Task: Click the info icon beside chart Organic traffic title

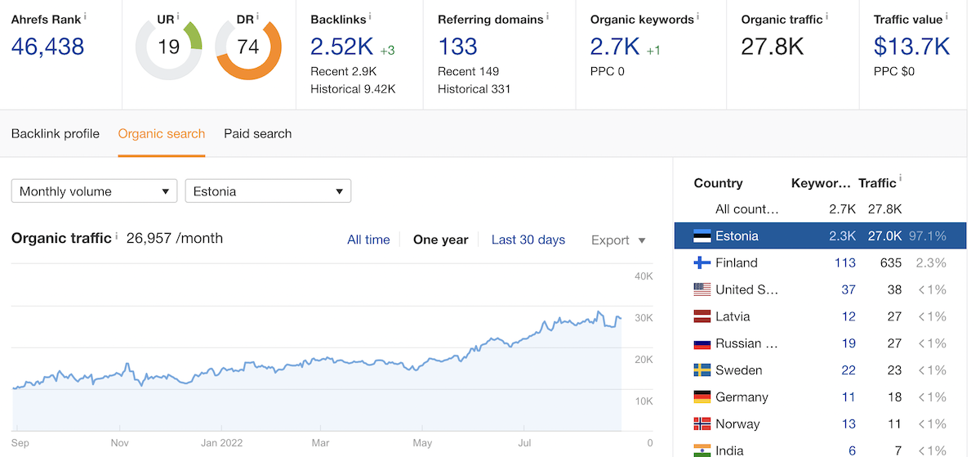Action: 116,236
